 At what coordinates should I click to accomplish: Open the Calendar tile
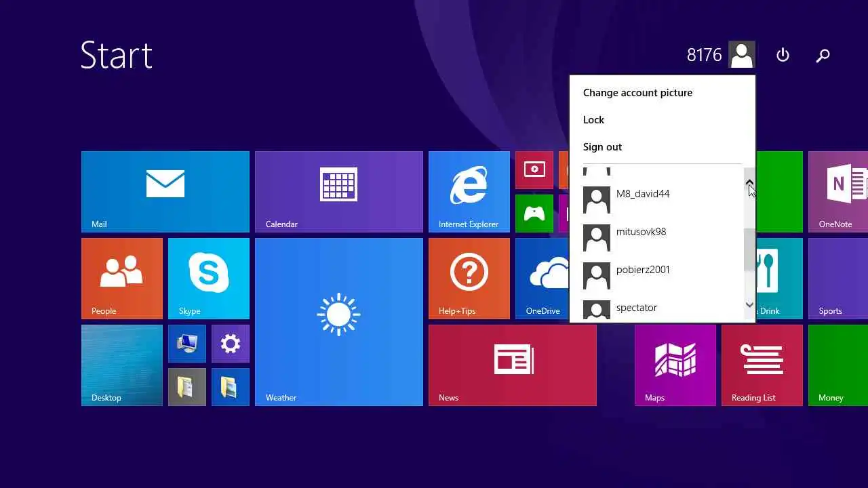(339, 192)
